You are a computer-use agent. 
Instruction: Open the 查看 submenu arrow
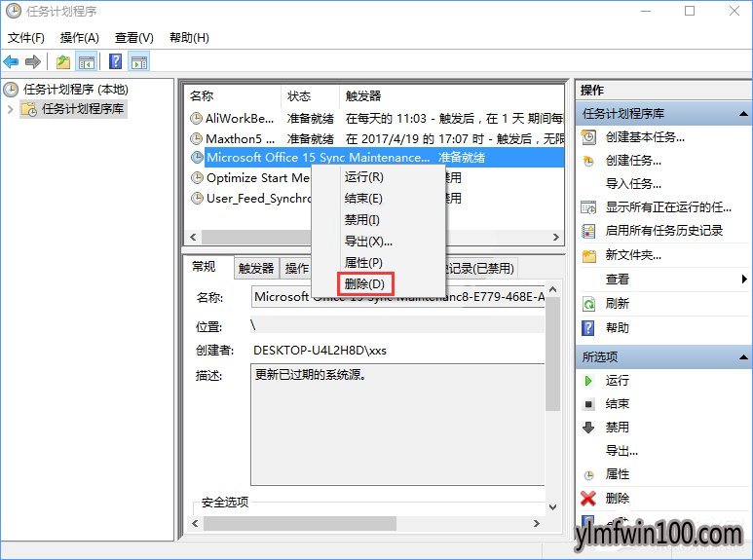point(744,280)
